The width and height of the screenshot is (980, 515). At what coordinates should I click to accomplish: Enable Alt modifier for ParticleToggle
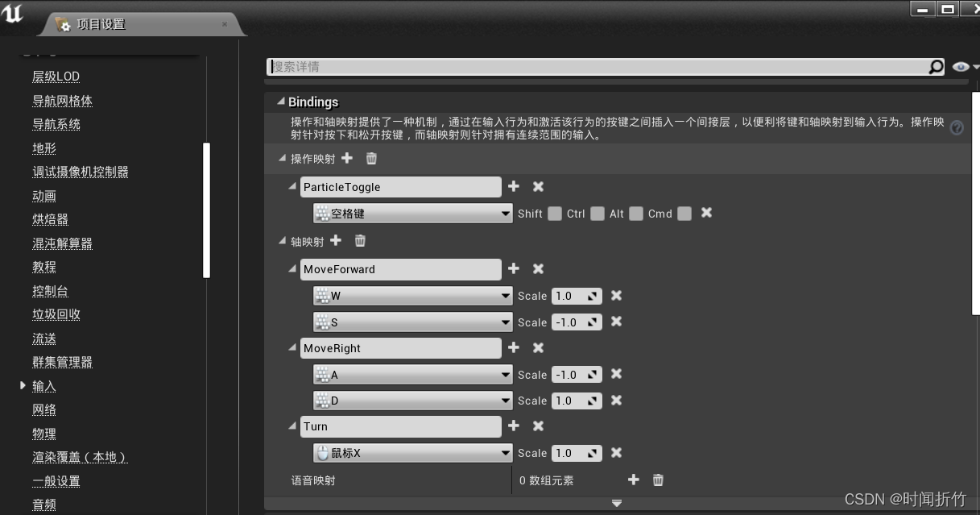(636, 214)
